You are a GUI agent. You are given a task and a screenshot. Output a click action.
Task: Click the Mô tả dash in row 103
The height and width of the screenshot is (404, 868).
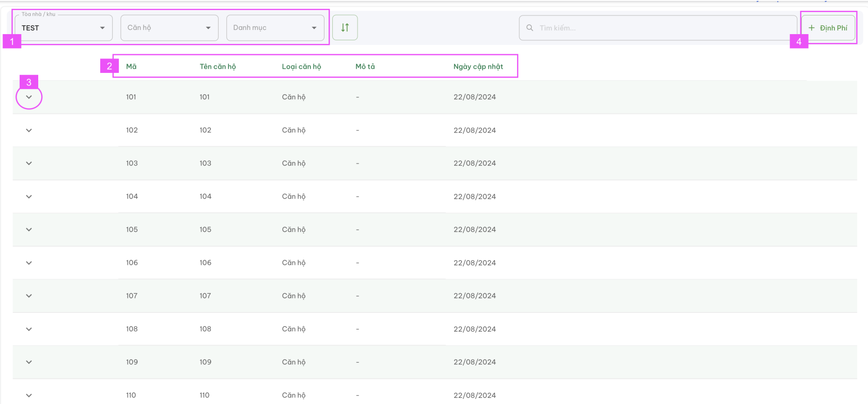click(358, 163)
